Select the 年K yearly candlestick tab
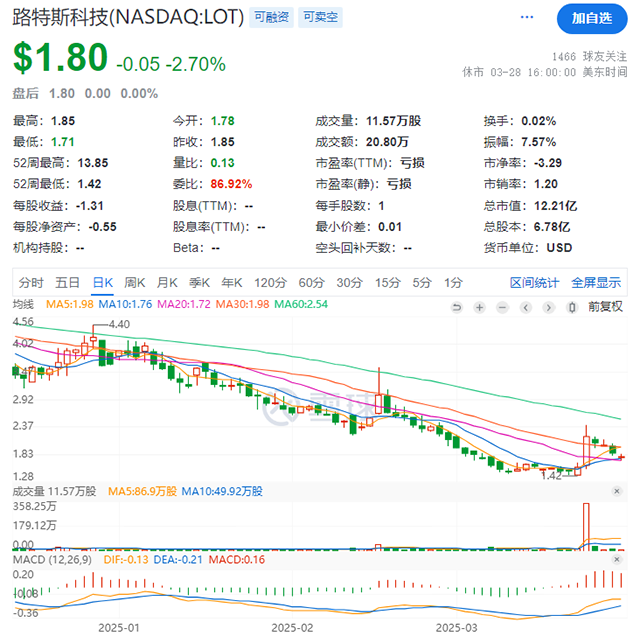Image resolution: width=640 pixels, height=636 pixels. (231, 282)
